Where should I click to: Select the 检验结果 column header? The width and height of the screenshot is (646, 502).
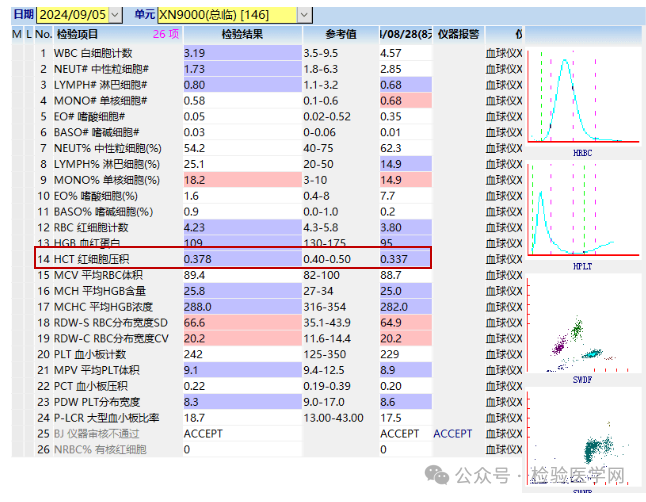[x=243, y=34]
